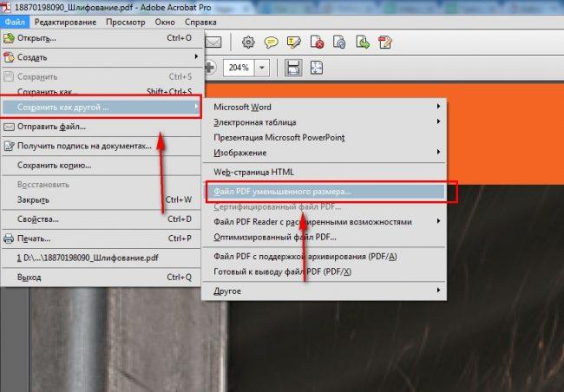564x392 pixels.
Task: Open recent file 18870198090_Шлифование.pdf
Action: [x=102, y=258]
